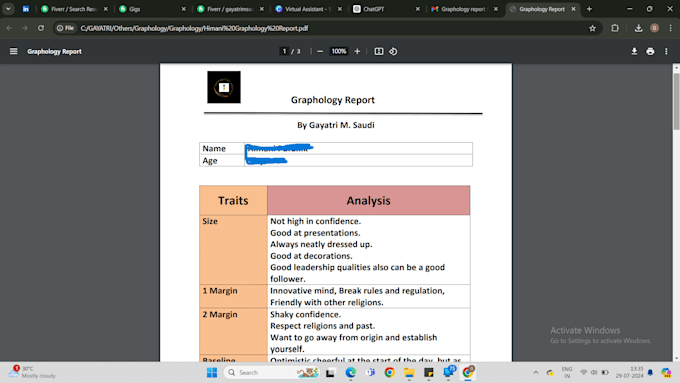The height and width of the screenshot is (383, 680).
Task: Open Wi-Fi network settings in tray
Action: (584, 372)
